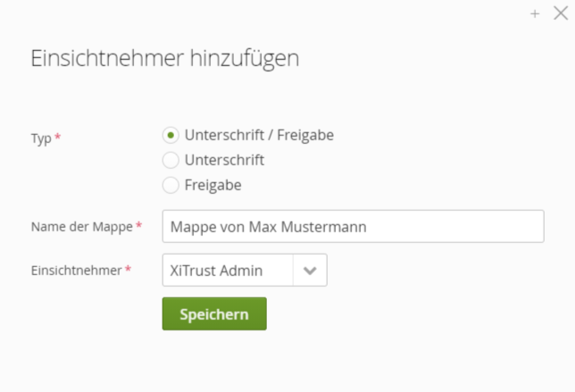Click the red asterisk beside Typ
Viewport: 575px width, 392px height.
click(x=58, y=138)
